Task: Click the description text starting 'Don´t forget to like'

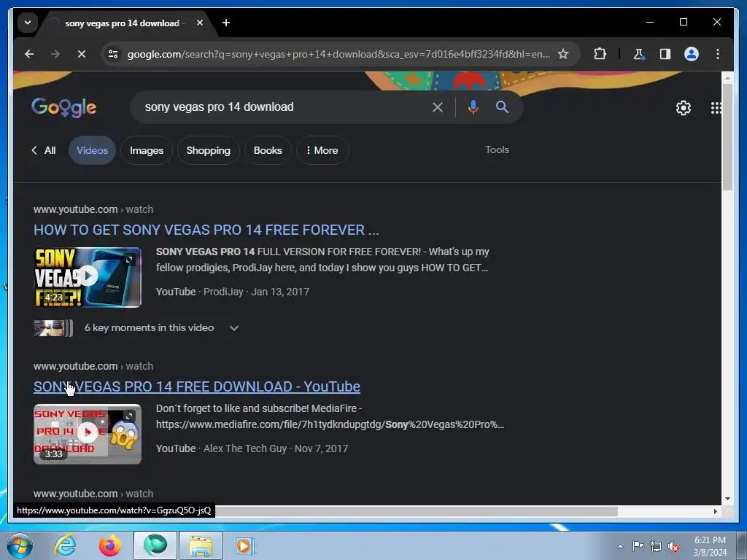Action: (330, 416)
